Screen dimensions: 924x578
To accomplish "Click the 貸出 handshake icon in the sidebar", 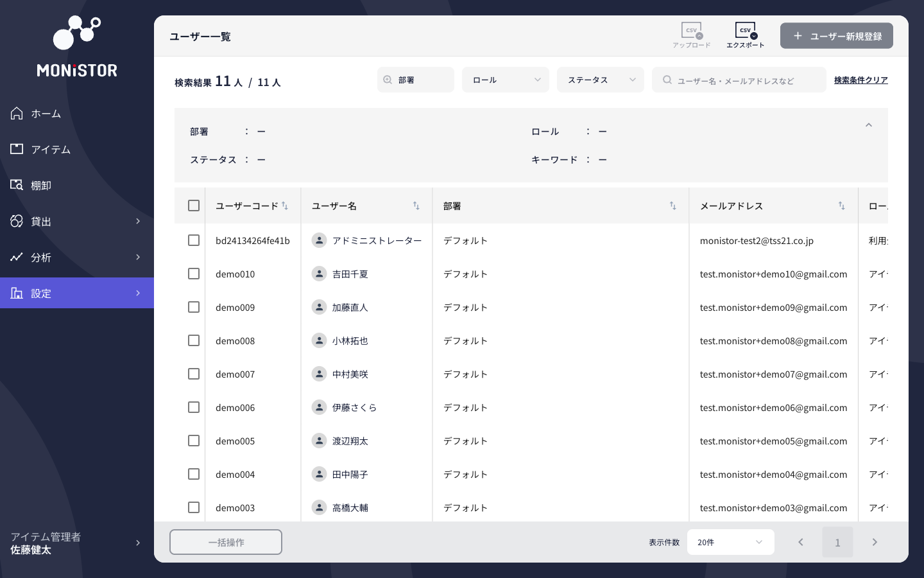I will pyautogui.click(x=16, y=221).
